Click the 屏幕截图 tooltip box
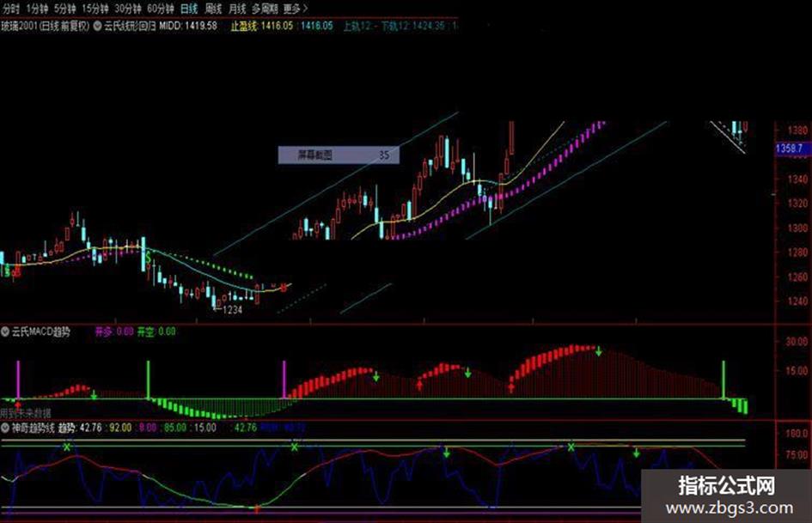The height and width of the screenshot is (523, 812). [x=339, y=155]
